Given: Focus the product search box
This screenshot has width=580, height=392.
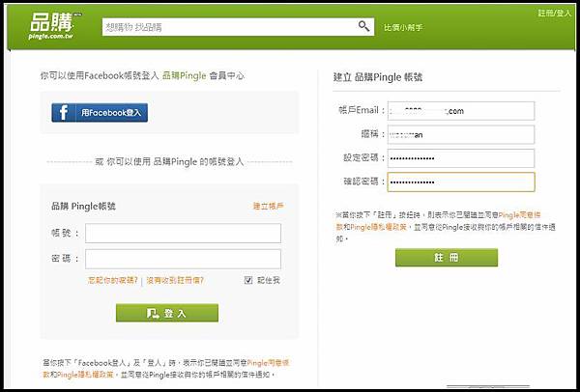Looking at the screenshot, I should click(x=238, y=27).
